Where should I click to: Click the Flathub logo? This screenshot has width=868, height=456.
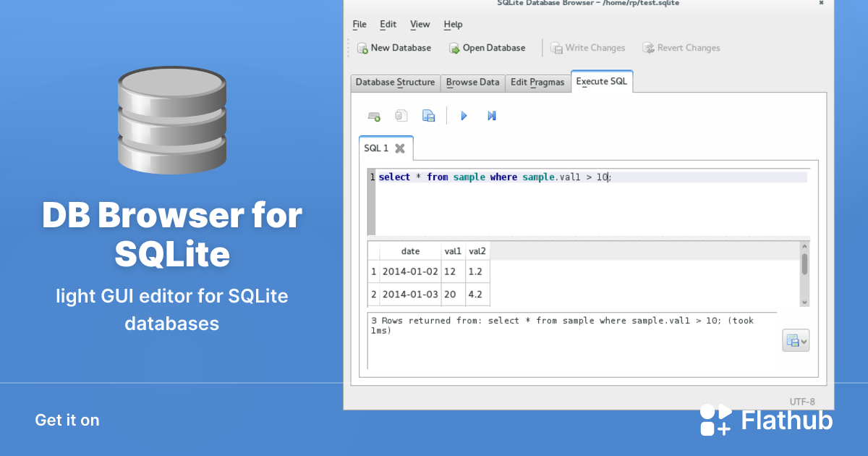[717, 419]
